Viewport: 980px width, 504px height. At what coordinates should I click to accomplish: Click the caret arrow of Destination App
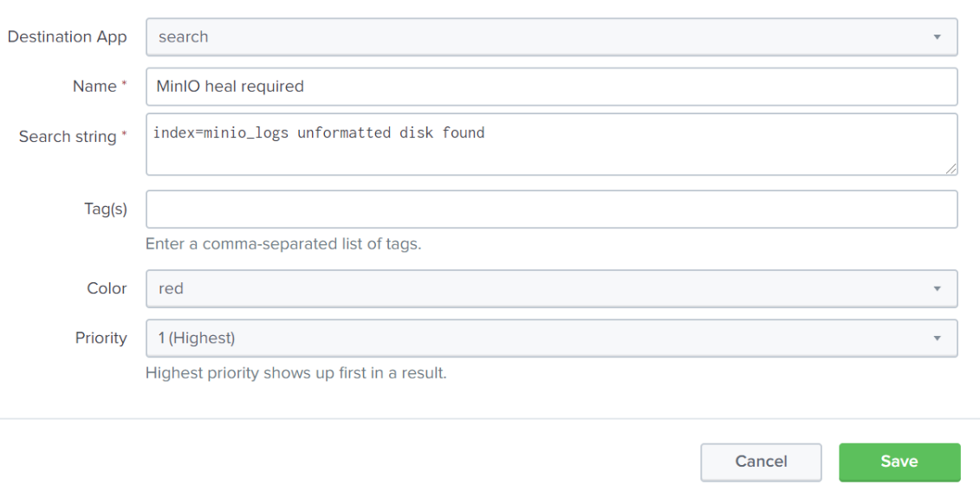tap(937, 37)
